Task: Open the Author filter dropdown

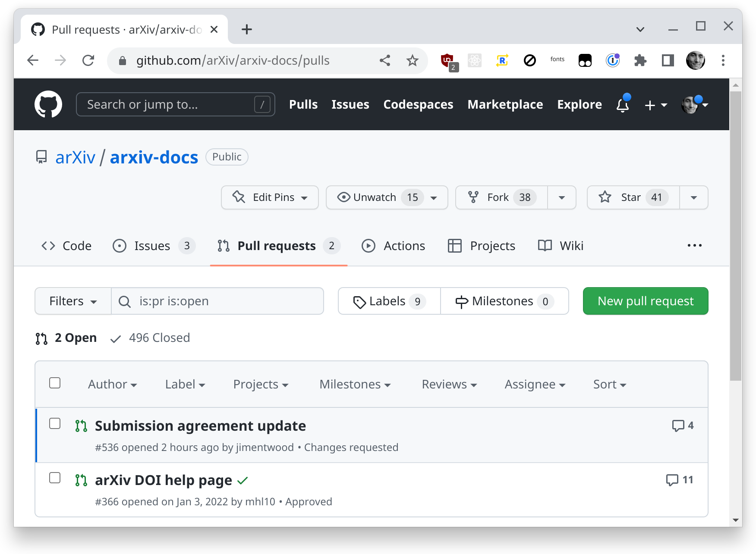Action: tap(113, 384)
